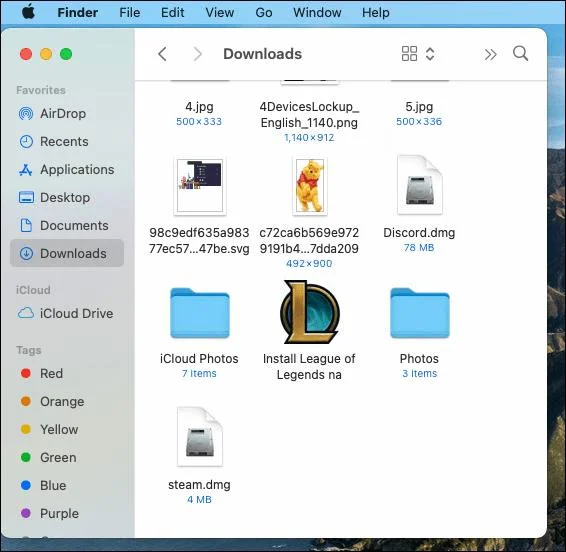Open the search magnifier
Viewport: 566px width, 552px height.
[x=521, y=53]
